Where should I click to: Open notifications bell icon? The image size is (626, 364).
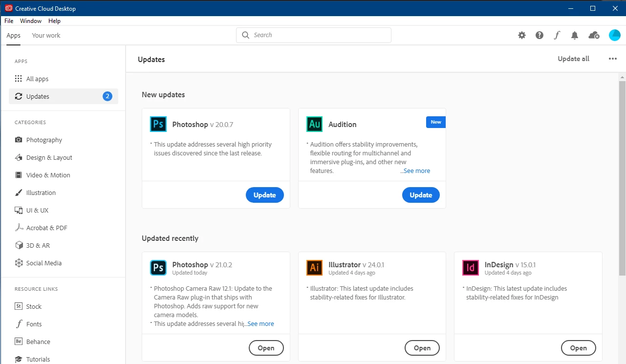575,35
